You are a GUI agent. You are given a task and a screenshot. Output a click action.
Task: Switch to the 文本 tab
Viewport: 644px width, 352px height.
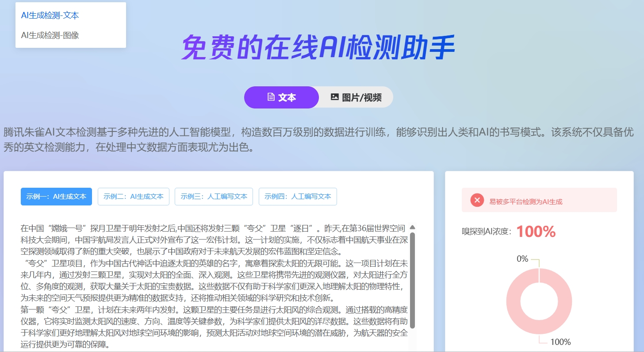tap(281, 97)
